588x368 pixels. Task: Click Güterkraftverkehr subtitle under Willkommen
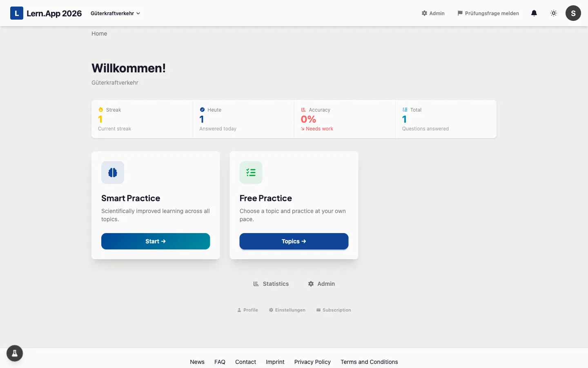[x=115, y=83]
